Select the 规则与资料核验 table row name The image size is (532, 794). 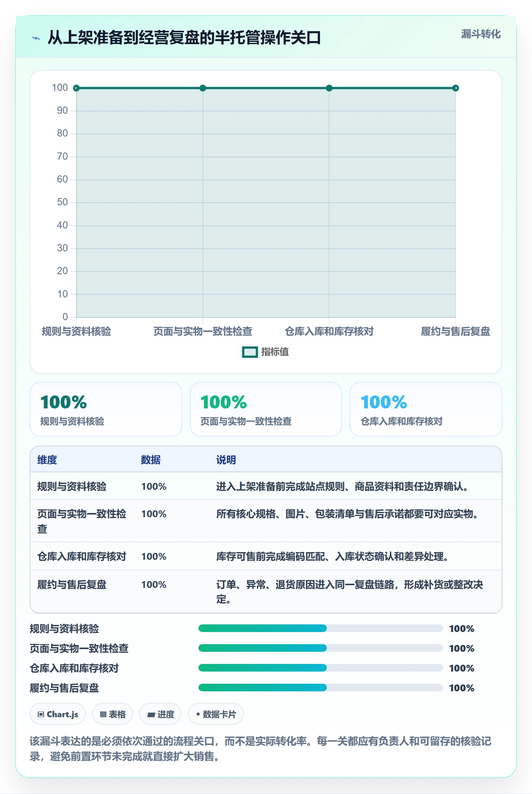(x=72, y=486)
